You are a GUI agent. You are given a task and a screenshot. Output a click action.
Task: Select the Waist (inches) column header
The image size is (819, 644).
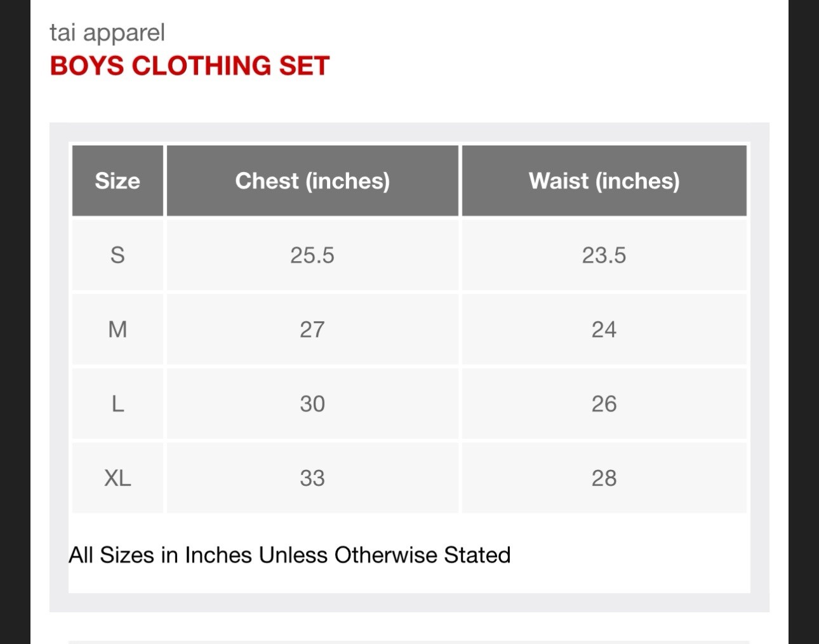tap(604, 180)
